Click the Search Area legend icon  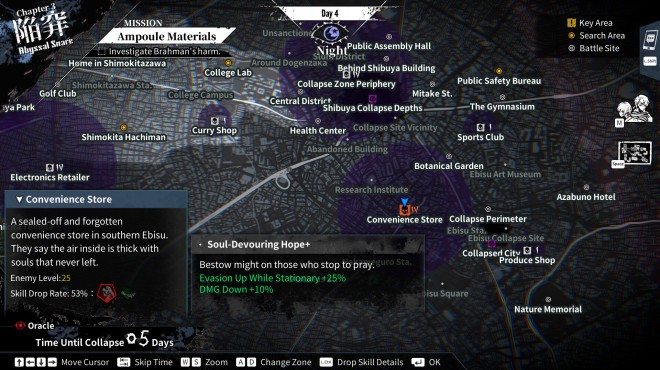tap(571, 35)
